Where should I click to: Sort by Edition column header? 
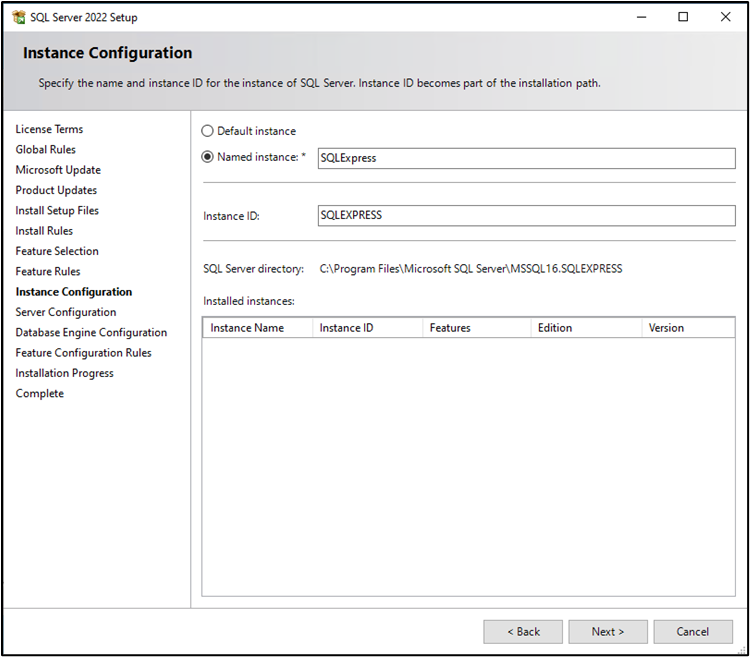(586, 328)
